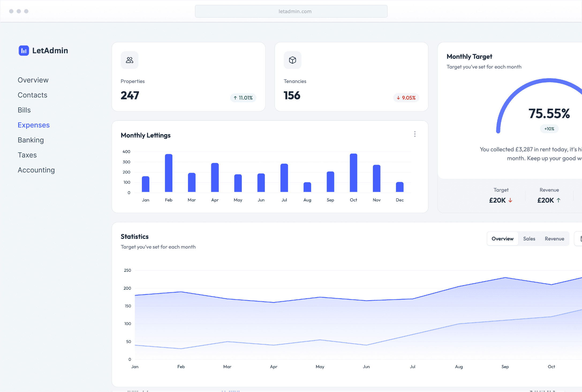
Task: Click the Tenancies cube icon
Action: [x=292, y=60]
